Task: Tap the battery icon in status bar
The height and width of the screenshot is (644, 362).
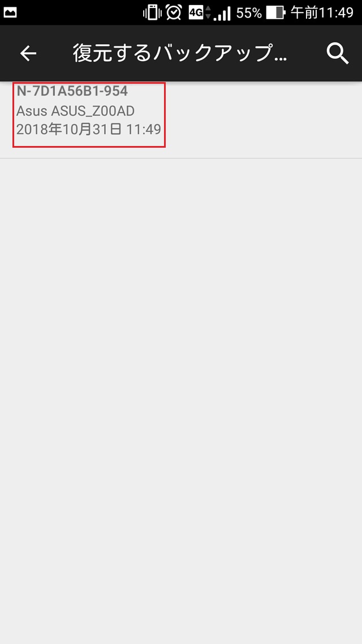Action: click(x=275, y=13)
